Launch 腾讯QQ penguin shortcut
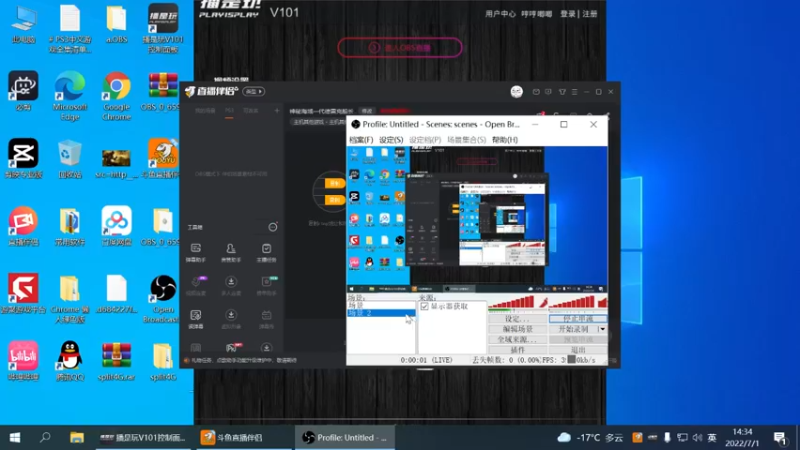 (x=70, y=361)
